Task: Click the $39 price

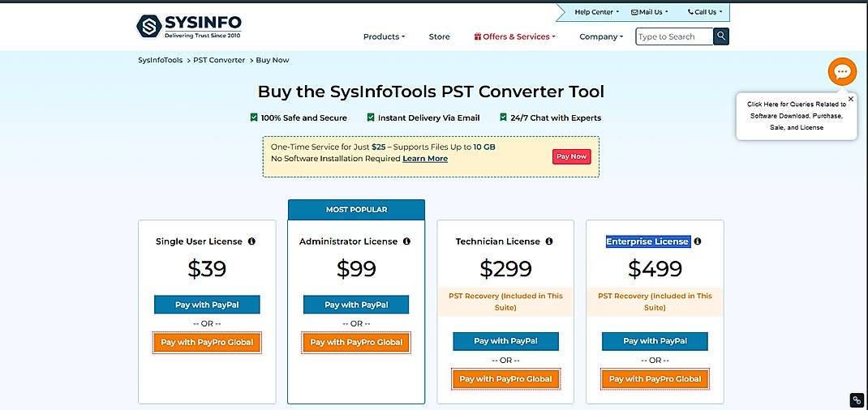Action: (x=207, y=268)
